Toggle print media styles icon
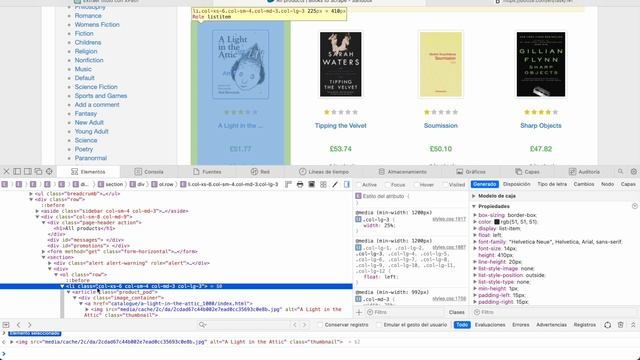The image size is (640, 360). [x=300, y=184]
